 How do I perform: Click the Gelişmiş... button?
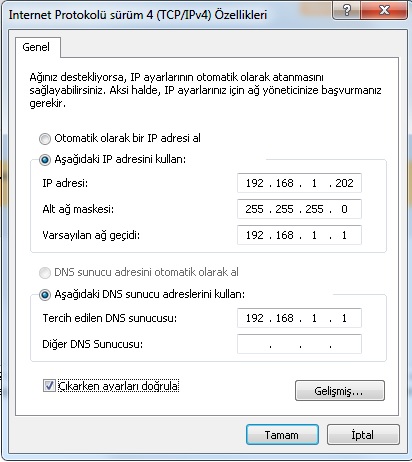click(340, 391)
